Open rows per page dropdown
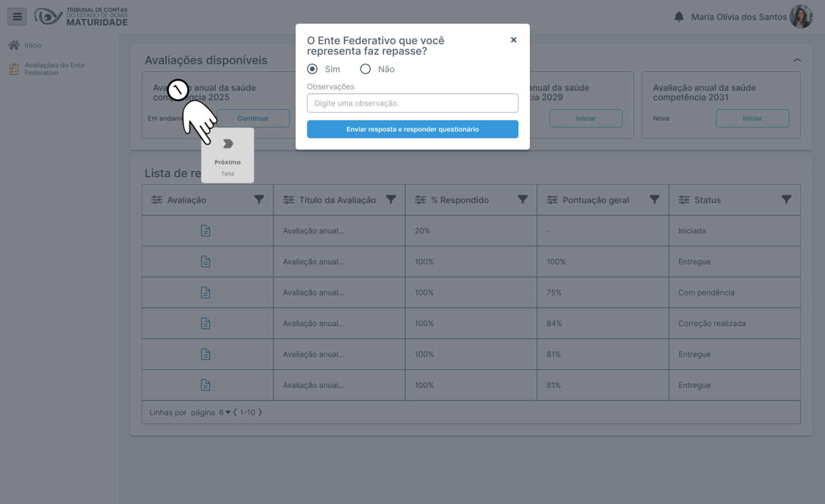The height and width of the screenshot is (504, 825). [224, 413]
